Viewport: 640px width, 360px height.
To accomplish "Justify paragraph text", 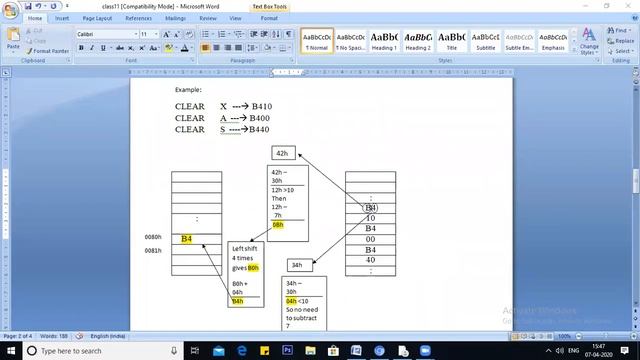I will (x=238, y=48).
